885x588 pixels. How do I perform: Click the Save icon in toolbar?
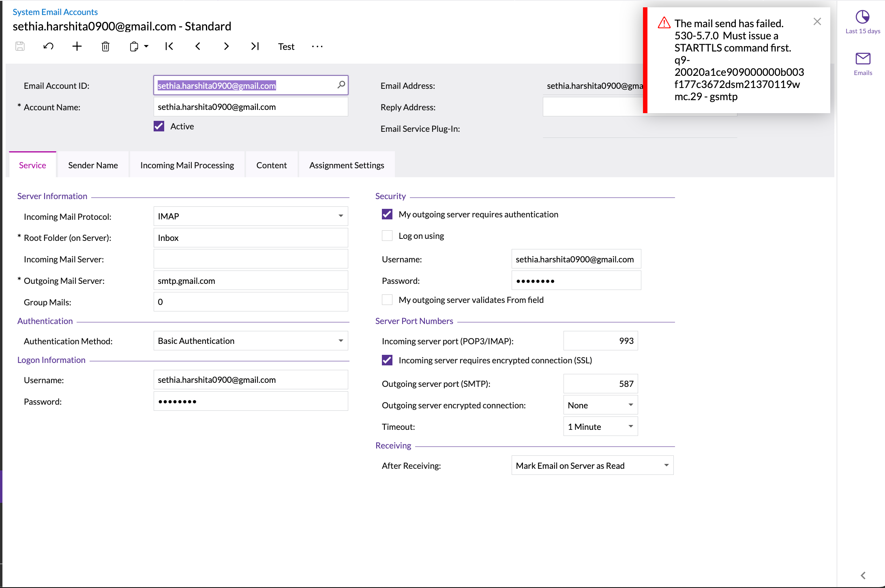click(x=19, y=47)
